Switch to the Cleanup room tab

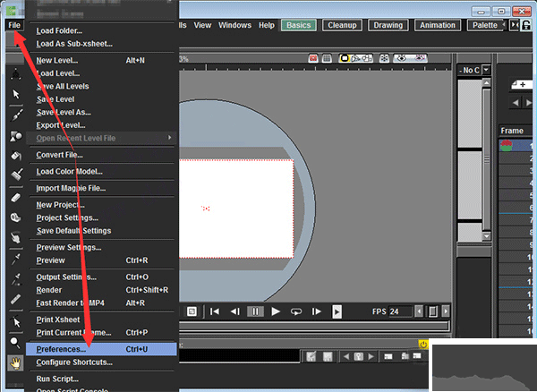click(x=341, y=25)
